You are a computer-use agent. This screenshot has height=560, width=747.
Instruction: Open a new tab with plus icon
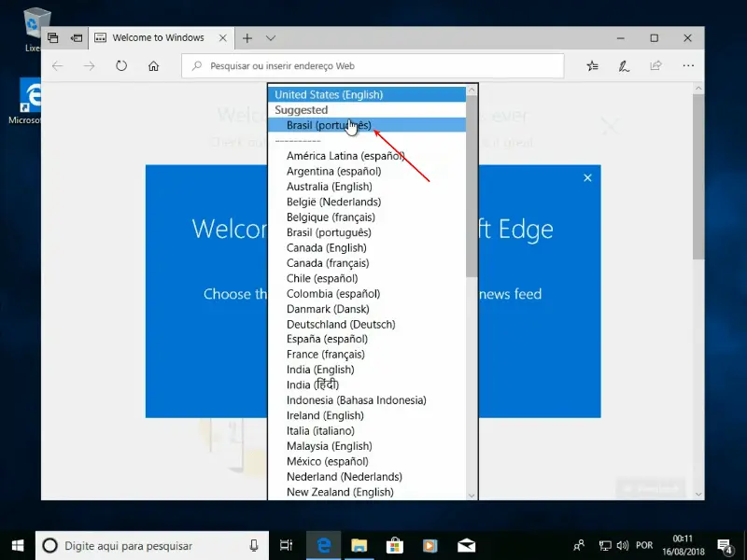coord(247,38)
